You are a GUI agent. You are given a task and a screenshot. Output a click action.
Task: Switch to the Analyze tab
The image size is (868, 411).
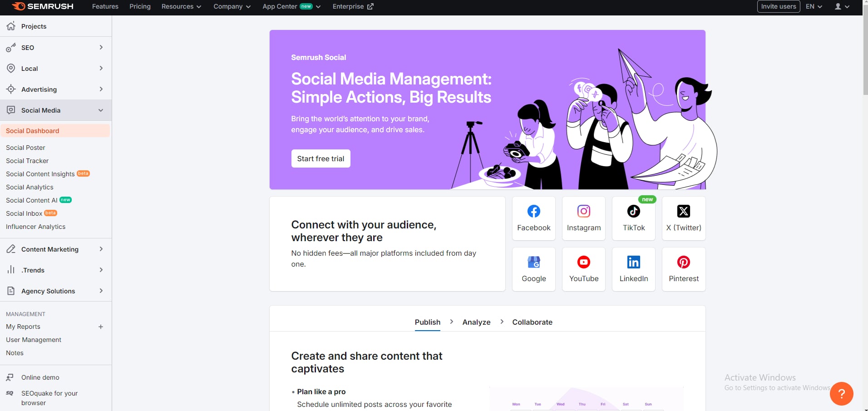point(476,322)
